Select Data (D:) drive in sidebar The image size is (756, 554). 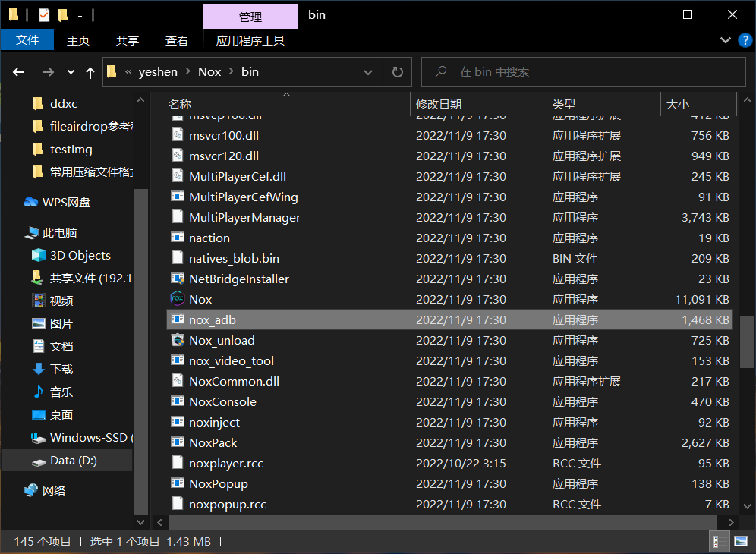67,461
